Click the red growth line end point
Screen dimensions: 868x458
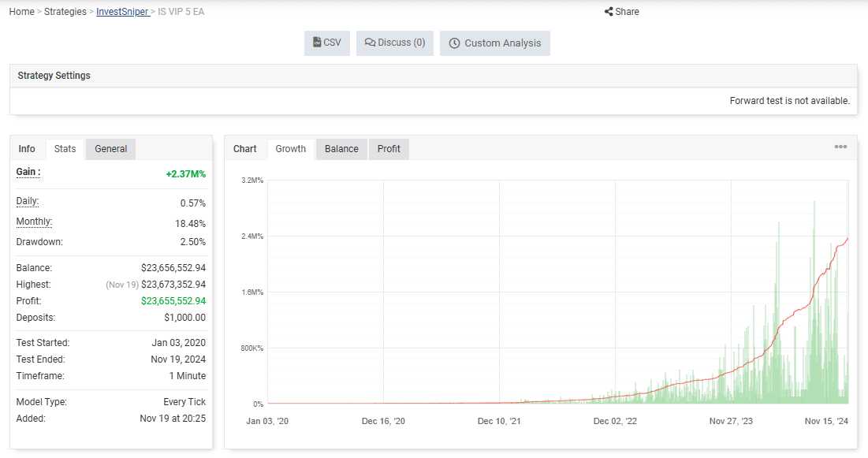(x=848, y=239)
